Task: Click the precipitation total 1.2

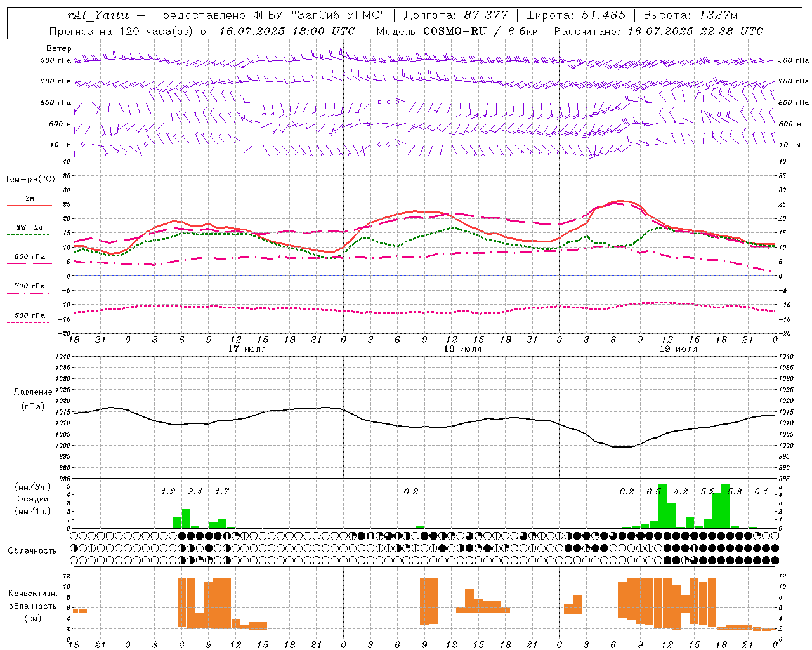Action: [168, 491]
